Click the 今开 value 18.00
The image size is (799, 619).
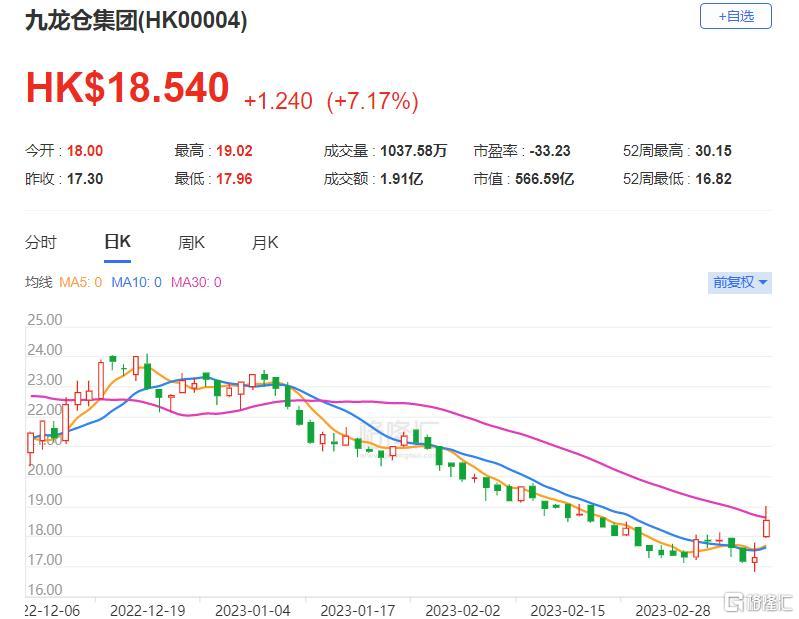click(85, 151)
